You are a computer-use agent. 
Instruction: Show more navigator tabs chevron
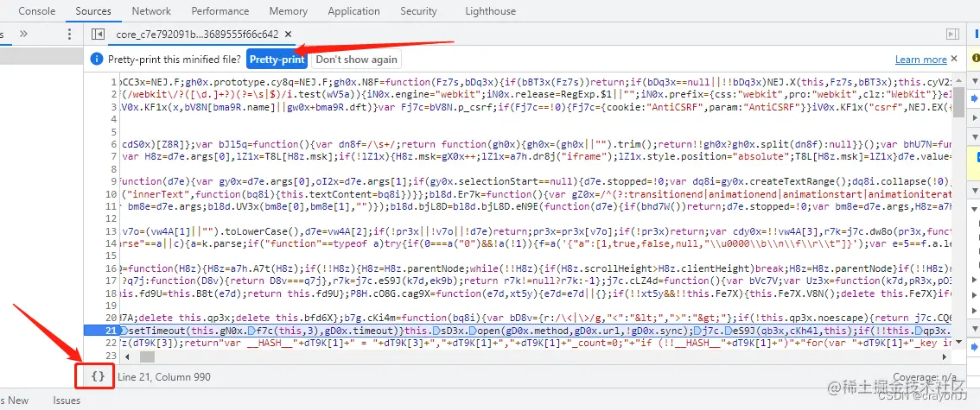pyautogui.click(x=23, y=34)
